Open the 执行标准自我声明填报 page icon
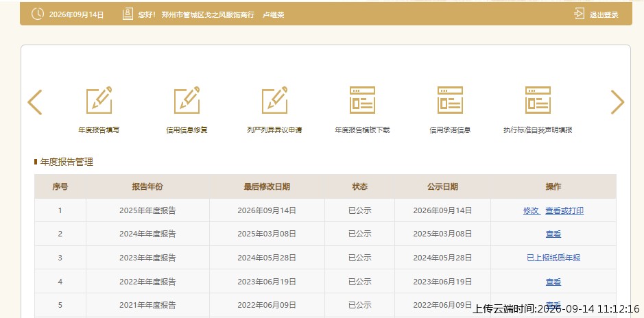644x318 pixels. [538, 100]
